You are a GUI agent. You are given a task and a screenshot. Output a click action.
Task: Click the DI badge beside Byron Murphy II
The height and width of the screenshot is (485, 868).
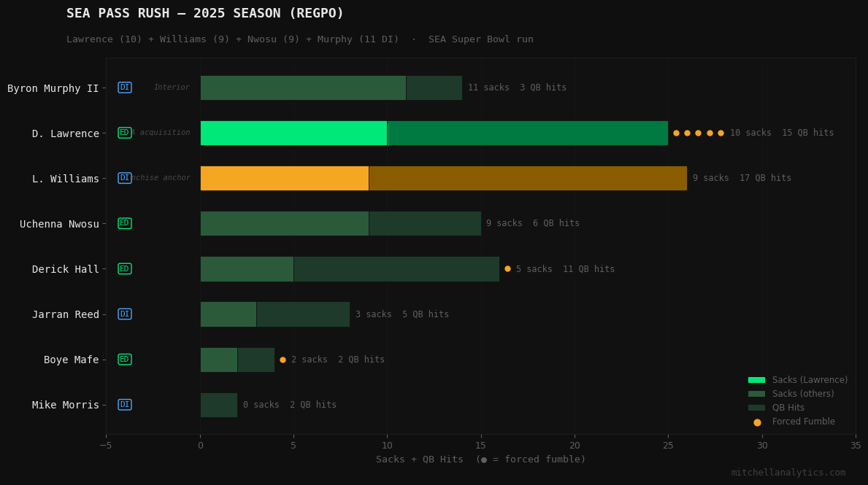125,88
